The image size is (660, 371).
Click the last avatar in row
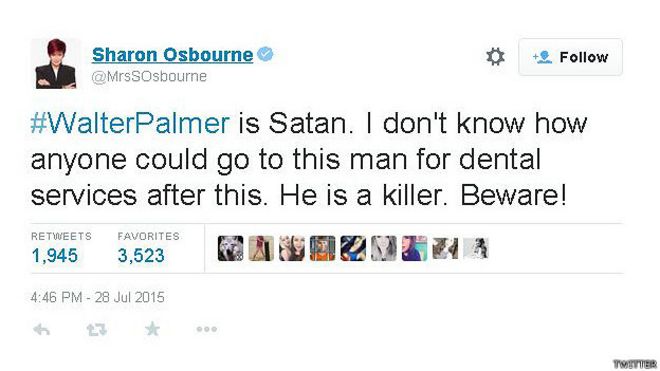476,248
